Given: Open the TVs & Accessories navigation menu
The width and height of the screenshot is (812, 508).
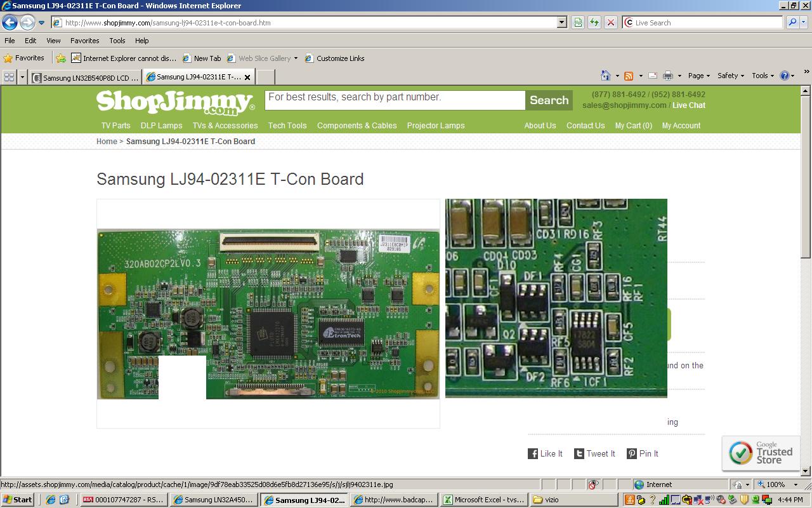Looking at the screenshot, I should 225,126.
